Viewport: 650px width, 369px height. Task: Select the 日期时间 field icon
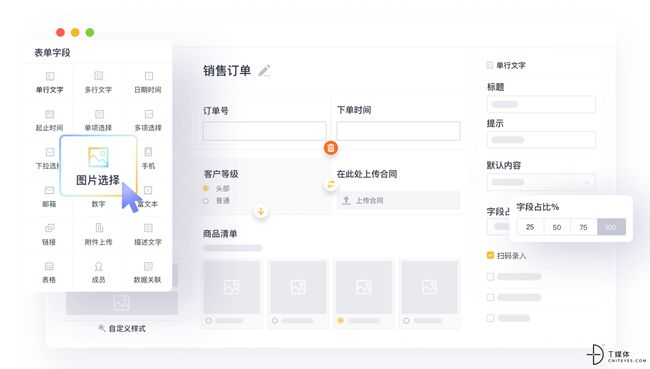(148, 76)
